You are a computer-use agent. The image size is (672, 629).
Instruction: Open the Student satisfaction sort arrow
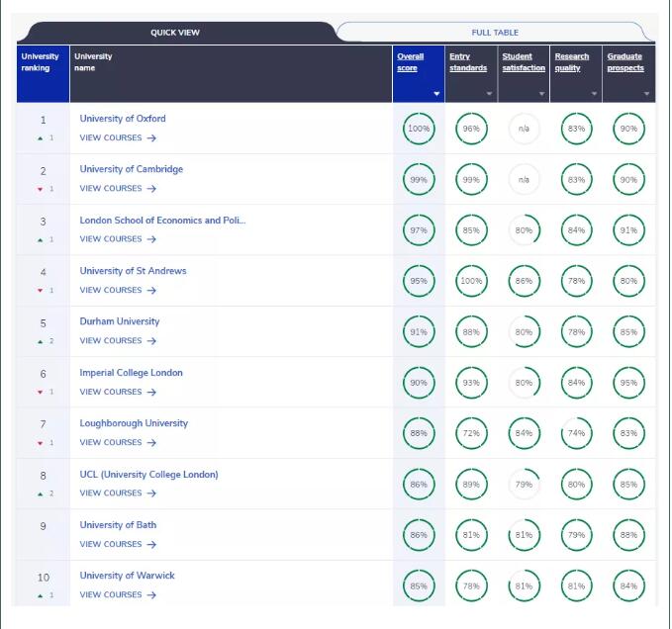(541, 94)
